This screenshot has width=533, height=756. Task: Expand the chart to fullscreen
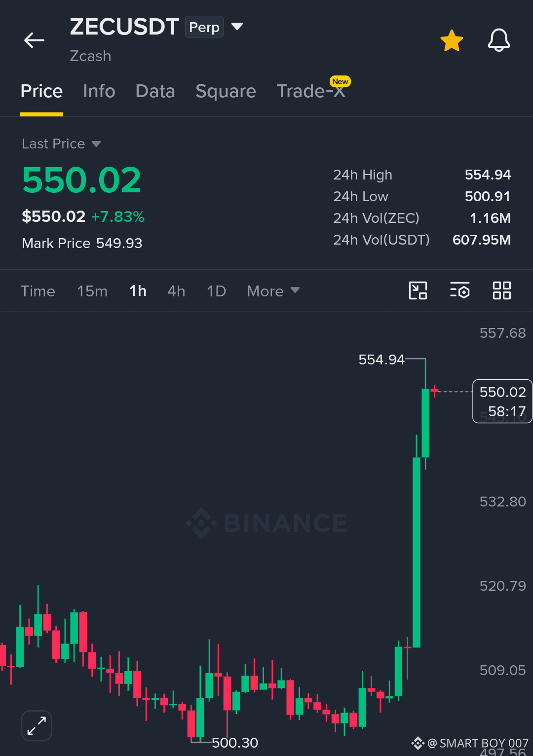point(37,725)
